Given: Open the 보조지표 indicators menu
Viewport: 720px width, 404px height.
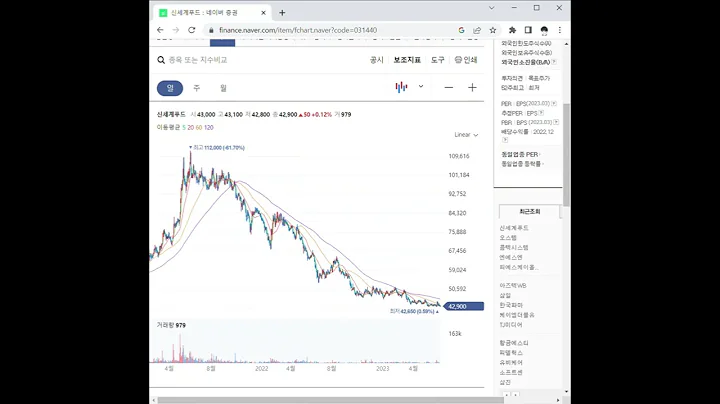Looking at the screenshot, I should click(x=407, y=60).
